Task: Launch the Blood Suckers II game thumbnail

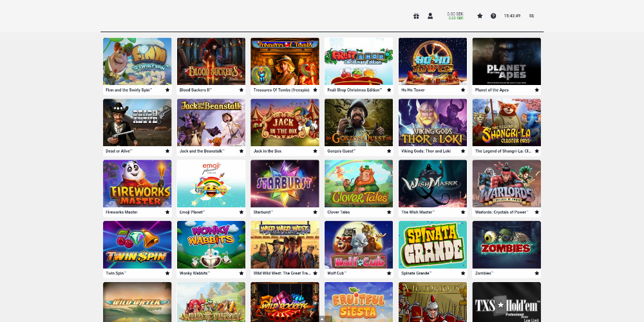Action: pos(211,61)
